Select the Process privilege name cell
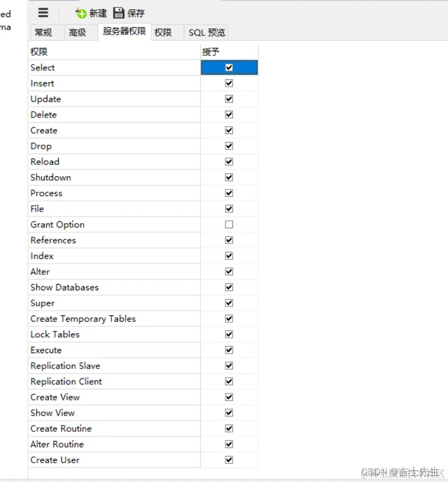The image size is (448, 482). (114, 193)
